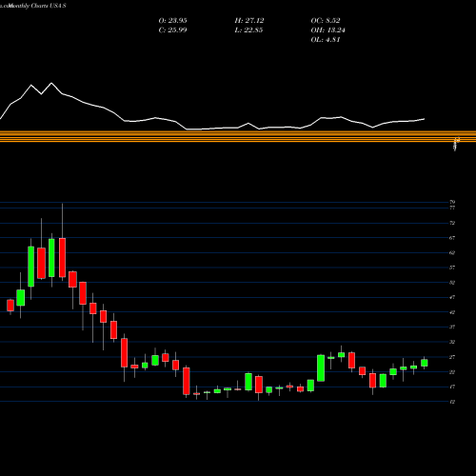Viewport: 476px width, 476px height.
Task: Click the 62 price axis label
Action: click(452, 253)
